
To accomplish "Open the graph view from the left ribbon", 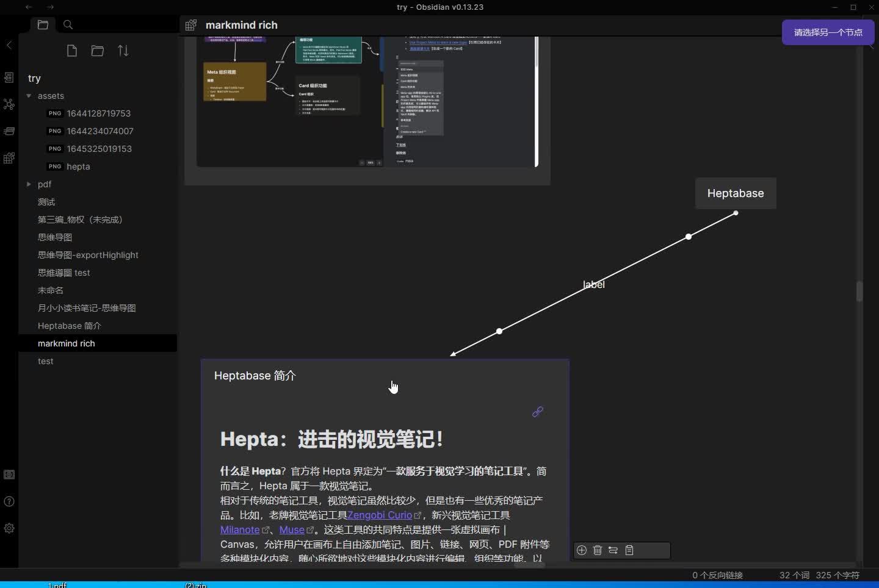I will 9,104.
